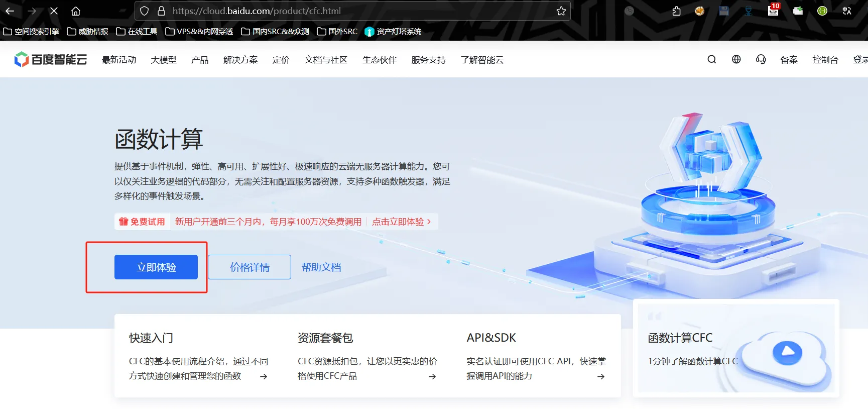Open the 国内SRC&&众测 bookmark folder
The image size is (868, 409).
point(275,32)
